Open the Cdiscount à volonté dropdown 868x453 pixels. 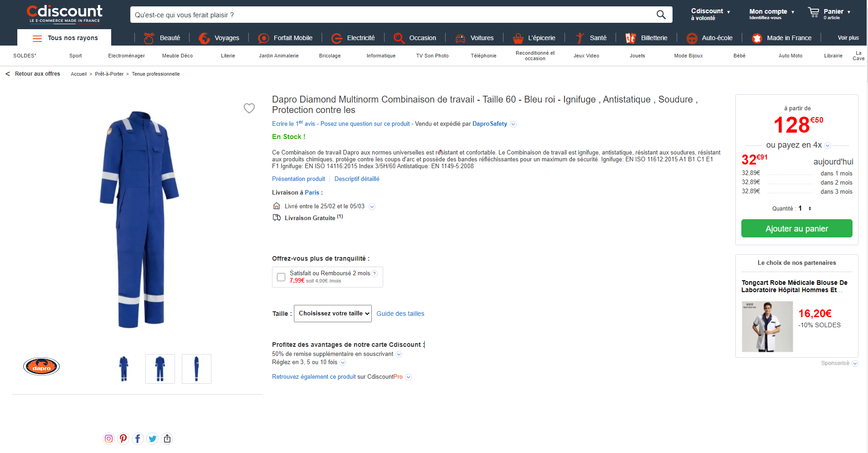[x=710, y=14]
